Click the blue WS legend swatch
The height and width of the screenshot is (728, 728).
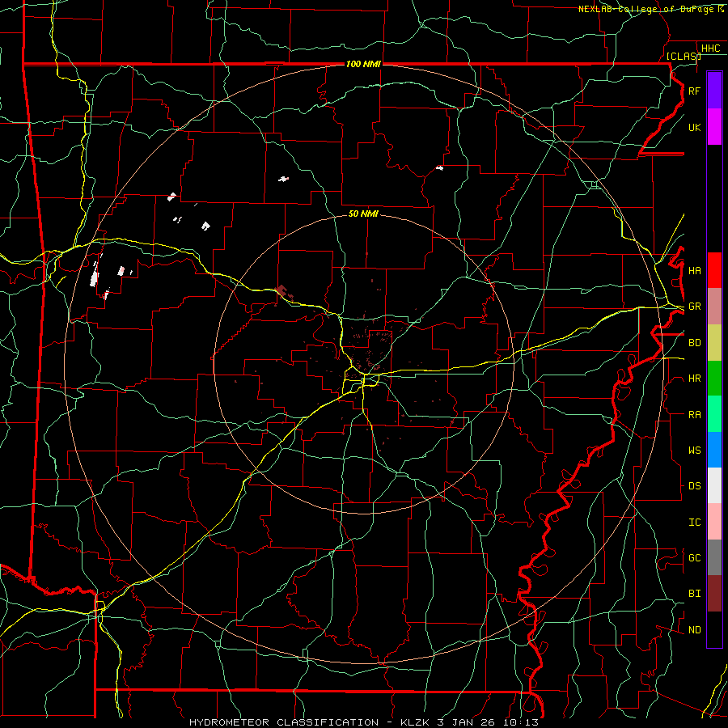point(714,450)
